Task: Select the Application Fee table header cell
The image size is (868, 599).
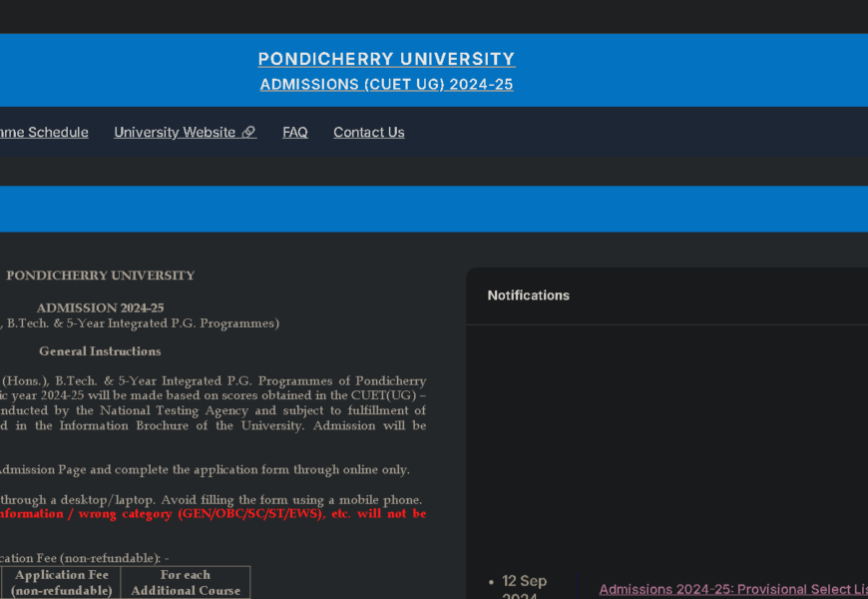Action: [62, 583]
